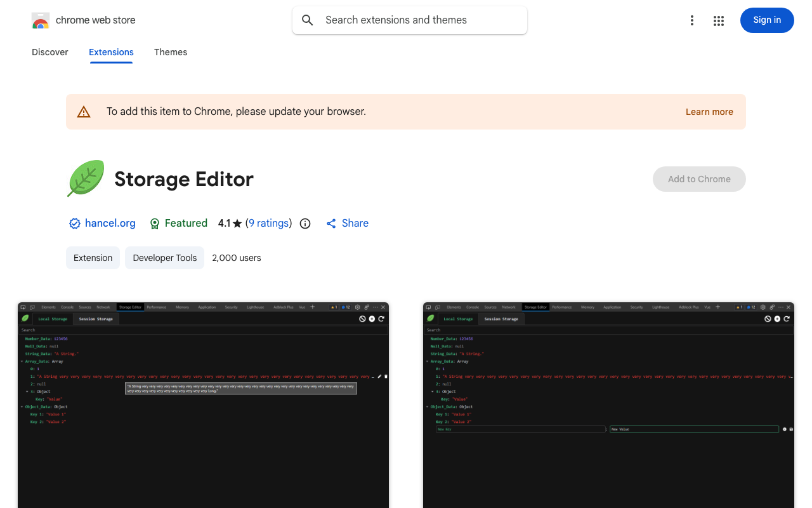
Task: Click the Featured badge icon
Action: click(155, 224)
